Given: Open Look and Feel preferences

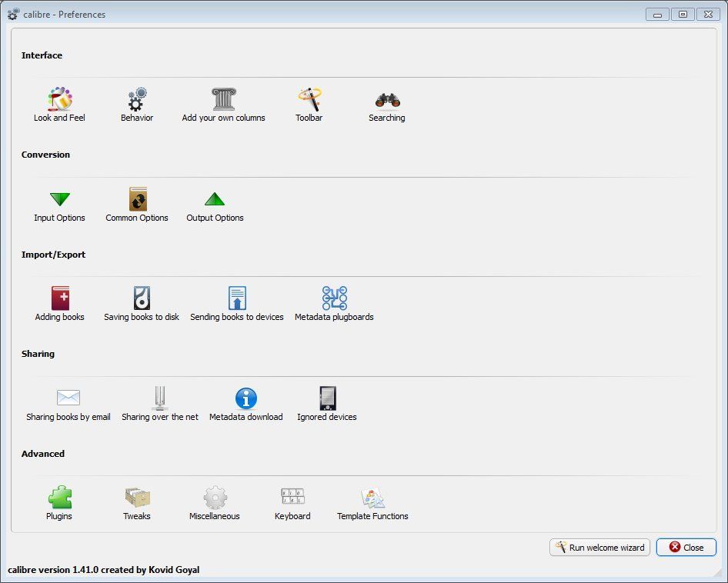Looking at the screenshot, I should 58,100.
